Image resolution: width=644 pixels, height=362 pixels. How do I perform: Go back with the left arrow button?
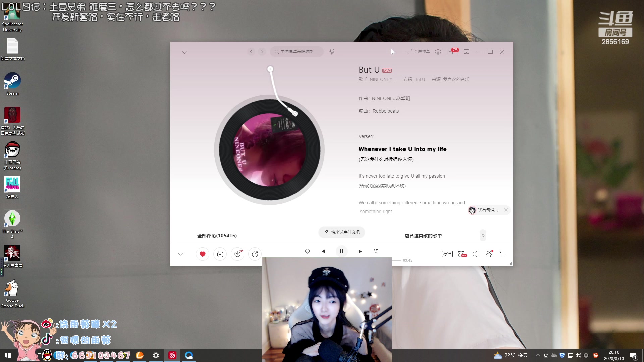click(x=251, y=52)
